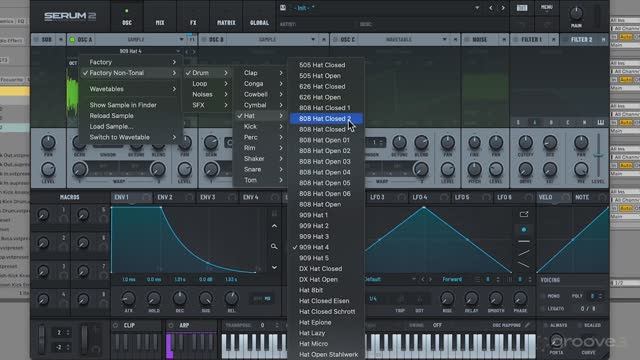This screenshot has height=360, width=640.
Task: Click next LFO shape arrow
Action: pos(430,280)
